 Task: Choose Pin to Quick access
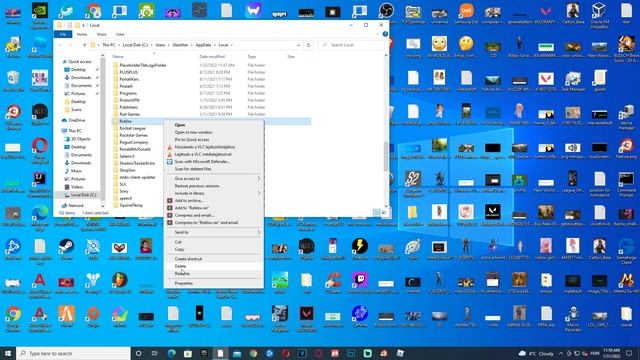tap(192, 140)
